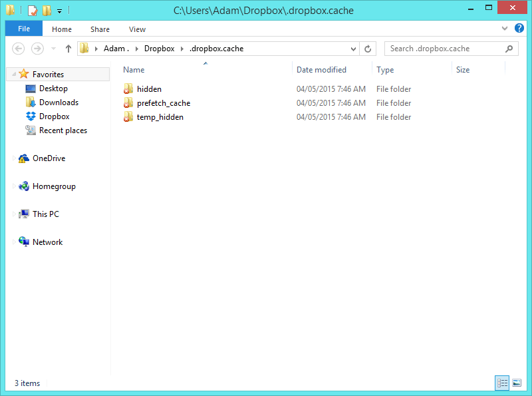Select Homegroup in navigation pane
Viewport: 532px width, 396px height.
[x=54, y=186]
